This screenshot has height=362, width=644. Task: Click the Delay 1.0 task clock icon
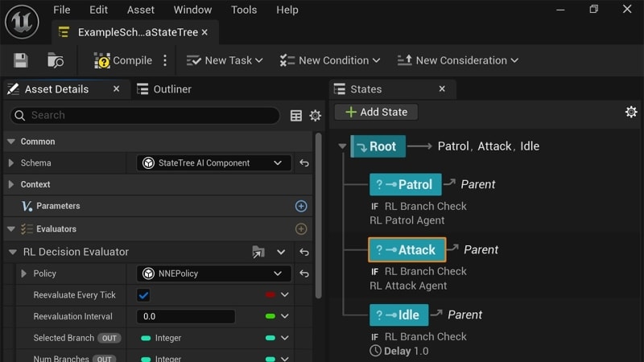(375, 351)
